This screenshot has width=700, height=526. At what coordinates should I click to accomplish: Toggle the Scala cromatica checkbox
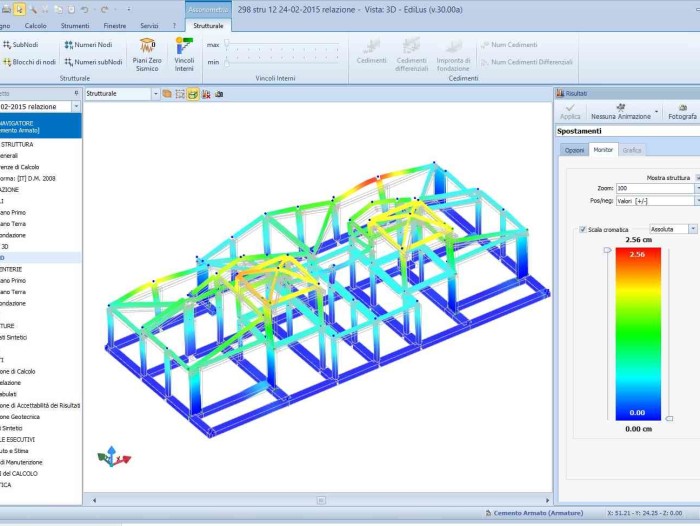click(583, 229)
